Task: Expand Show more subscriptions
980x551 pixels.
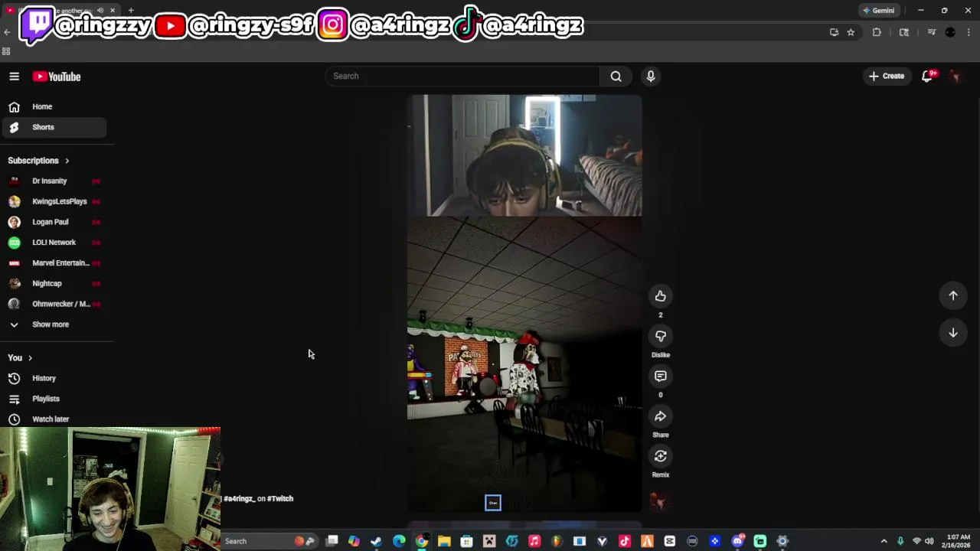Action: coord(54,324)
